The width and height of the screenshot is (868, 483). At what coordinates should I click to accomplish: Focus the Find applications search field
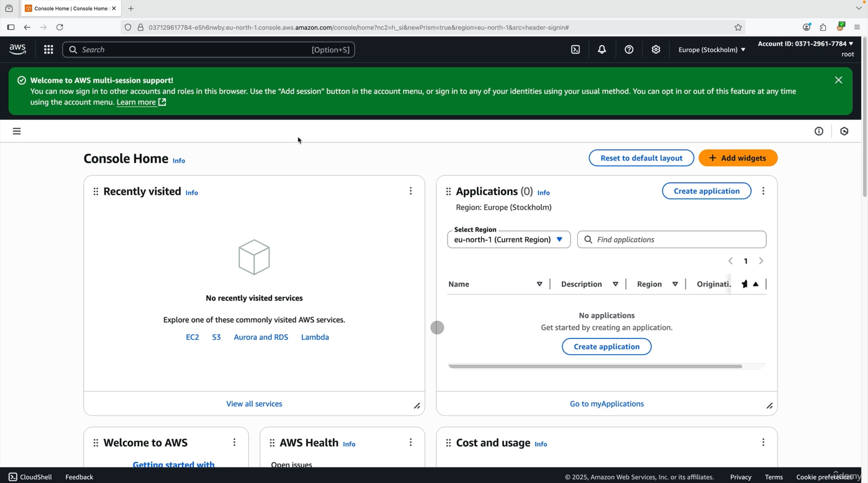[x=672, y=239]
